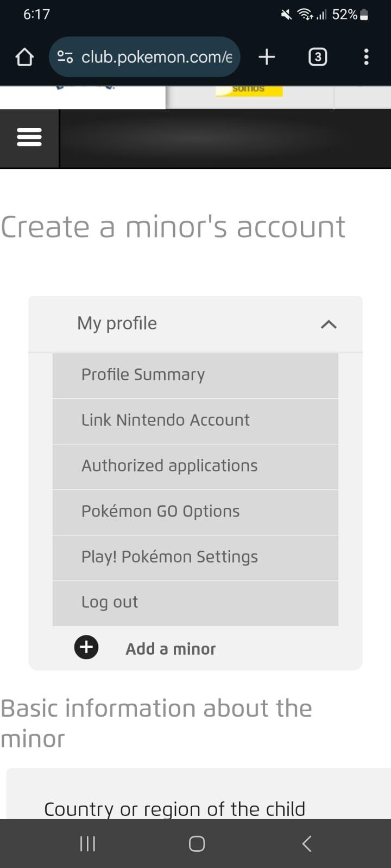The width and height of the screenshot is (391, 868).
Task: Open the site settings icon in address bar
Action: 65,57
